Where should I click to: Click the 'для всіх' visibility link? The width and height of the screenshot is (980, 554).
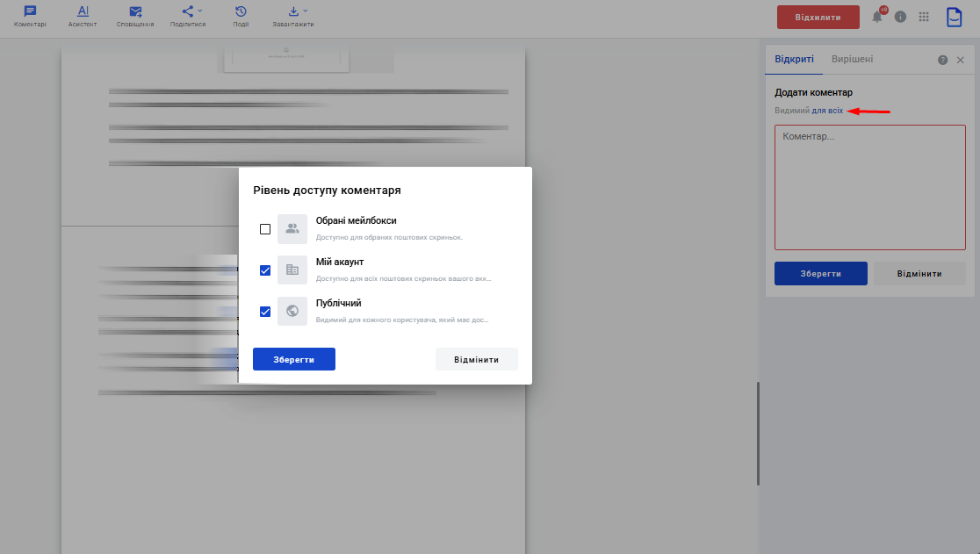[827, 111]
